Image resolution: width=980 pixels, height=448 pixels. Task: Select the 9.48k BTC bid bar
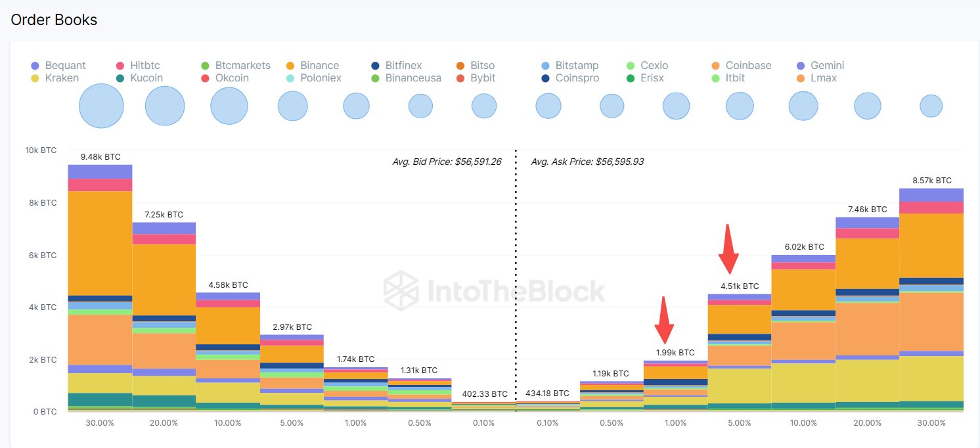(x=100, y=289)
